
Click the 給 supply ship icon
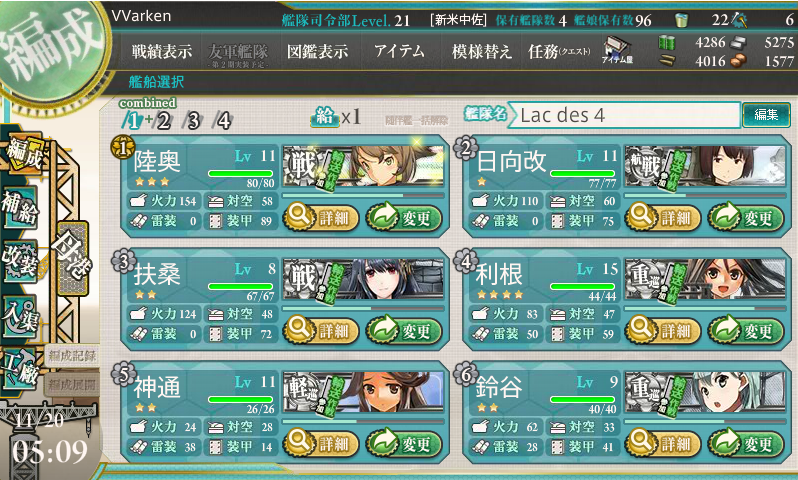coord(324,117)
